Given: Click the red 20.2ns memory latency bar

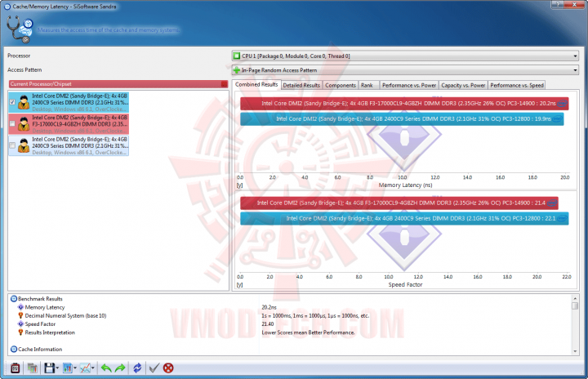Looking at the screenshot, I should [x=404, y=104].
